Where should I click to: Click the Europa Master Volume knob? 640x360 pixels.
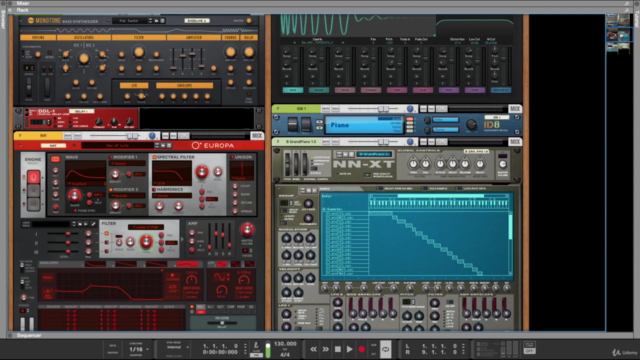(247, 230)
